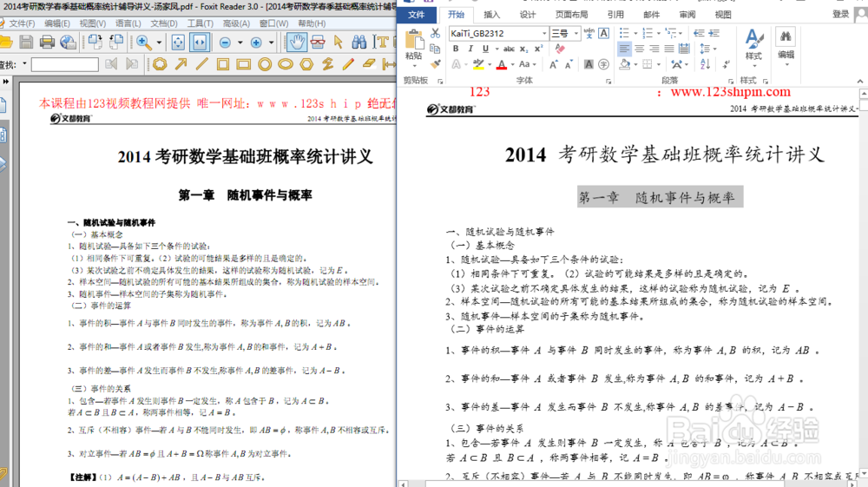The image size is (868, 487).
Task: Open the font dialog launcher in 字体 group
Action: click(608, 81)
